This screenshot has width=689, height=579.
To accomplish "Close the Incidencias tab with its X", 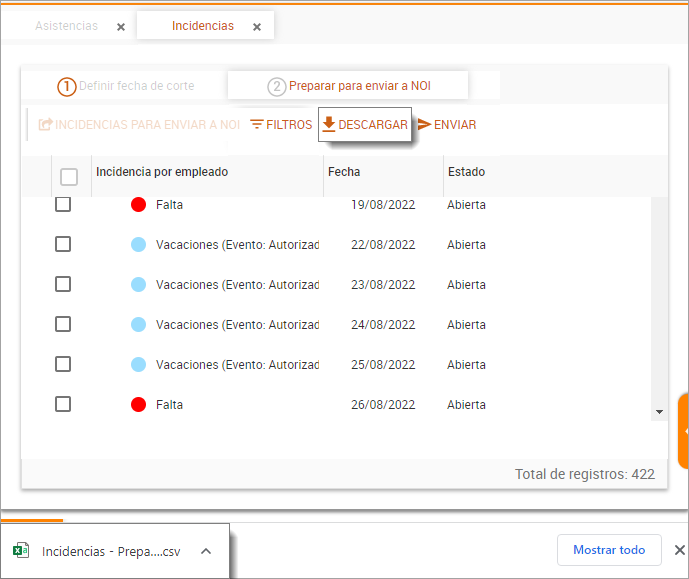I will click(x=257, y=27).
